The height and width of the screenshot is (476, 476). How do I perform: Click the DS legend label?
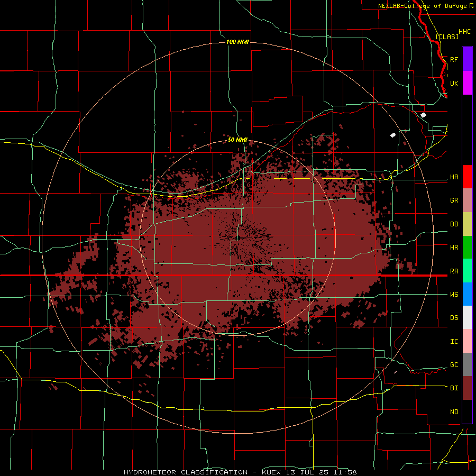[x=454, y=318]
